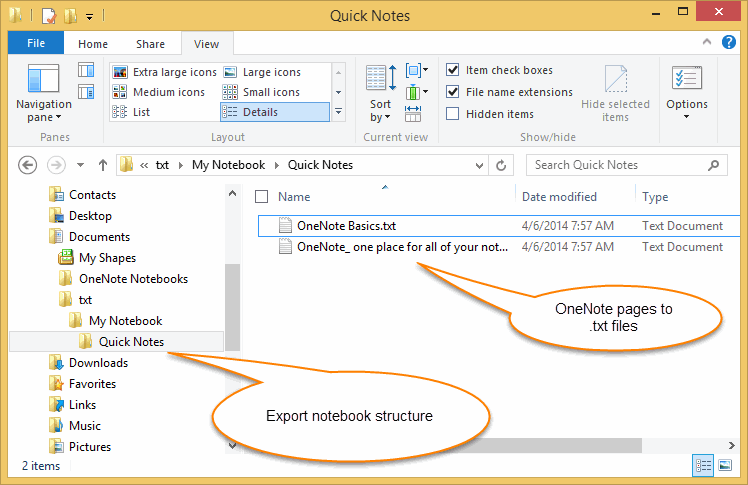Image resolution: width=748 pixels, height=485 pixels.
Task: Go up one folder level
Action: point(103,165)
